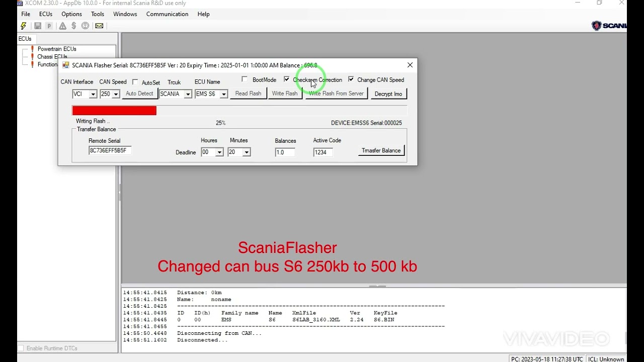
Task: Close the SCANIA Flasher dialog
Action: [410, 65]
